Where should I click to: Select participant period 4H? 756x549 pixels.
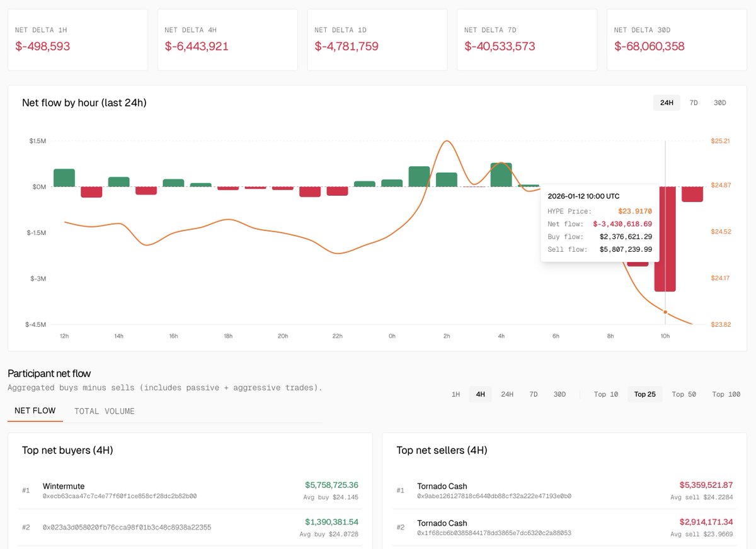coord(480,394)
